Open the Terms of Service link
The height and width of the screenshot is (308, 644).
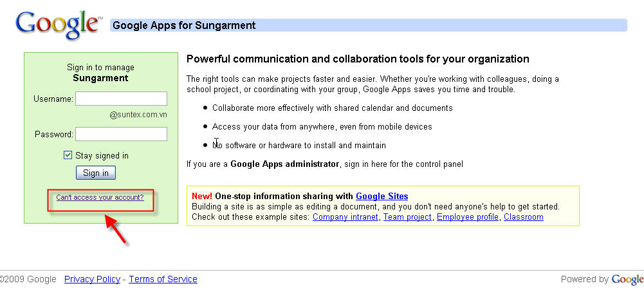[x=163, y=279]
